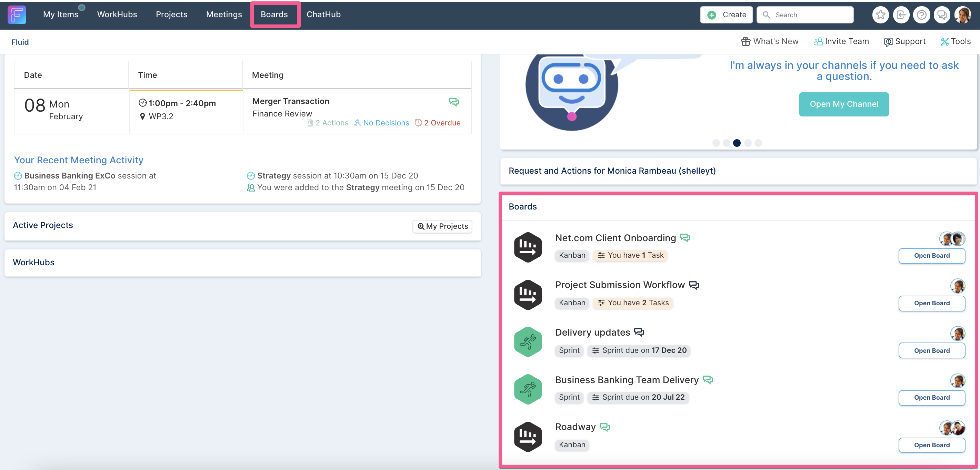Open Board for Delivery updates

(x=932, y=350)
